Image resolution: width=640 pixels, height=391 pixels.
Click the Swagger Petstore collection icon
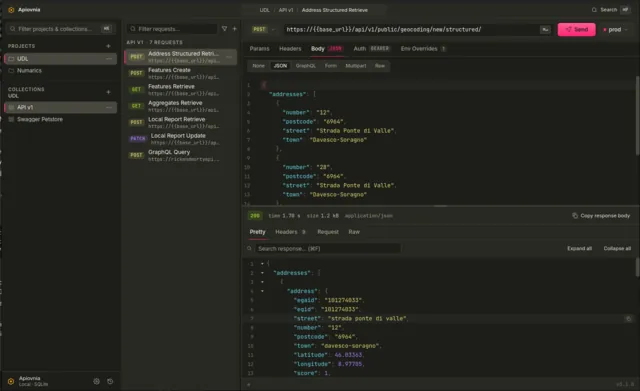tap(11, 119)
